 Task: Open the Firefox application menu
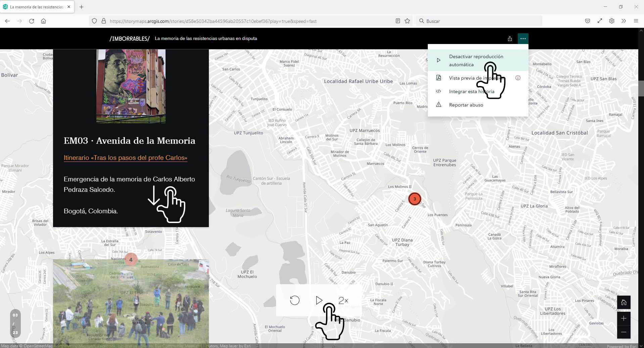(636, 21)
